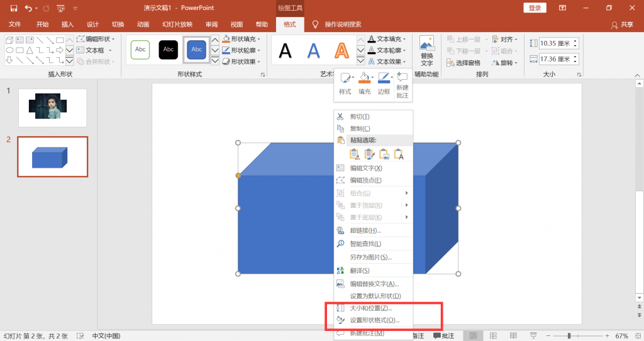Open the 文本轮廓 dropdown

tap(387, 50)
